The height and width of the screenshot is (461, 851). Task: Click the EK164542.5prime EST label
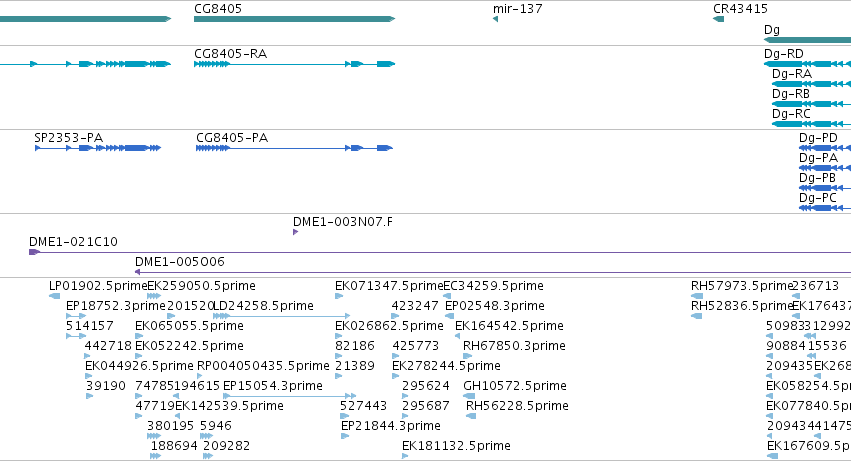[509, 326]
